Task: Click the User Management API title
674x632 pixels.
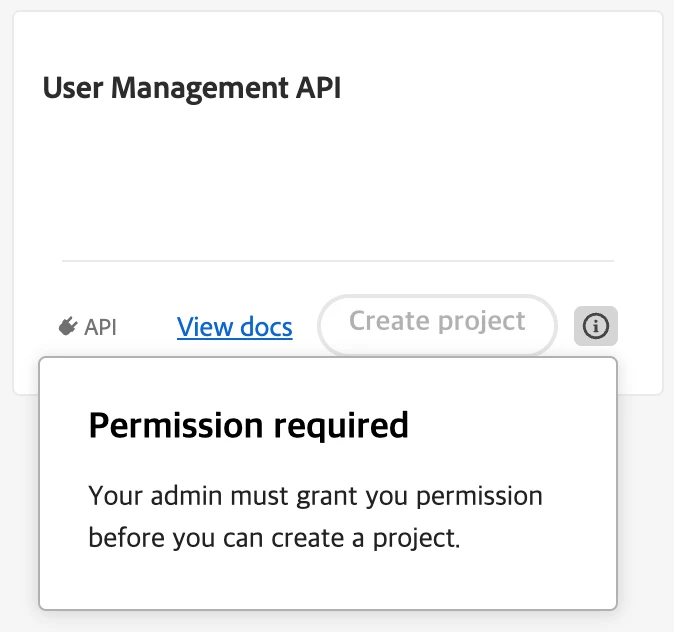Action: (x=191, y=88)
